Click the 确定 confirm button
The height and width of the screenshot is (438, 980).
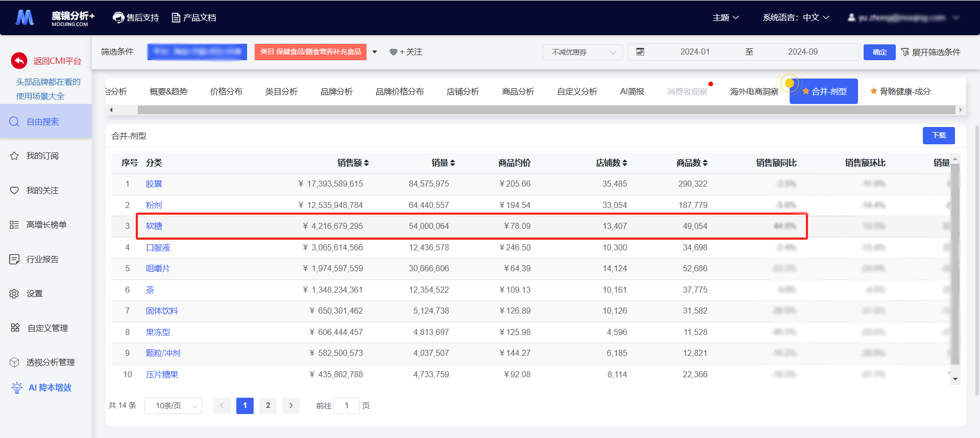tap(879, 52)
